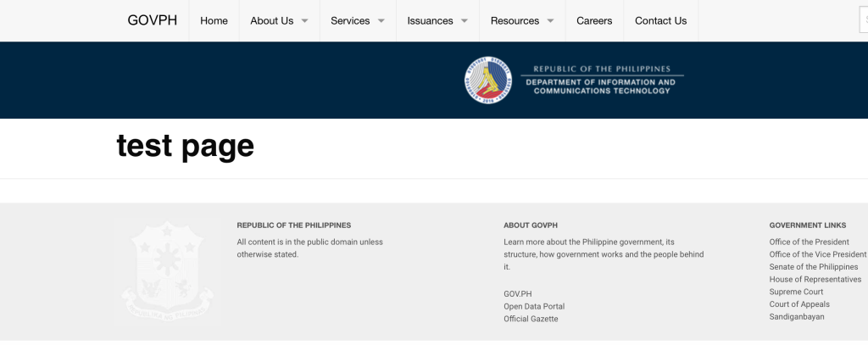The height and width of the screenshot is (345, 868).
Task: Open the Home menu item
Action: pos(214,20)
